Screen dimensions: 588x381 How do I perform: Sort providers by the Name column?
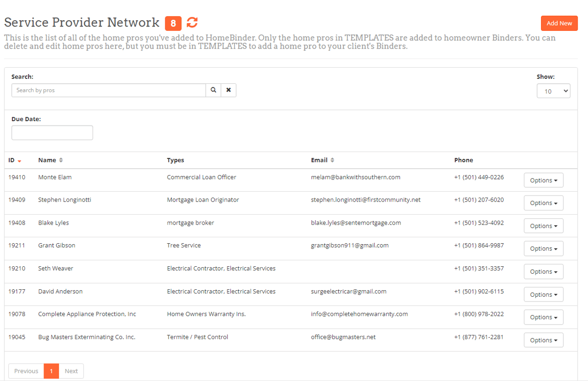tap(61, 160)
